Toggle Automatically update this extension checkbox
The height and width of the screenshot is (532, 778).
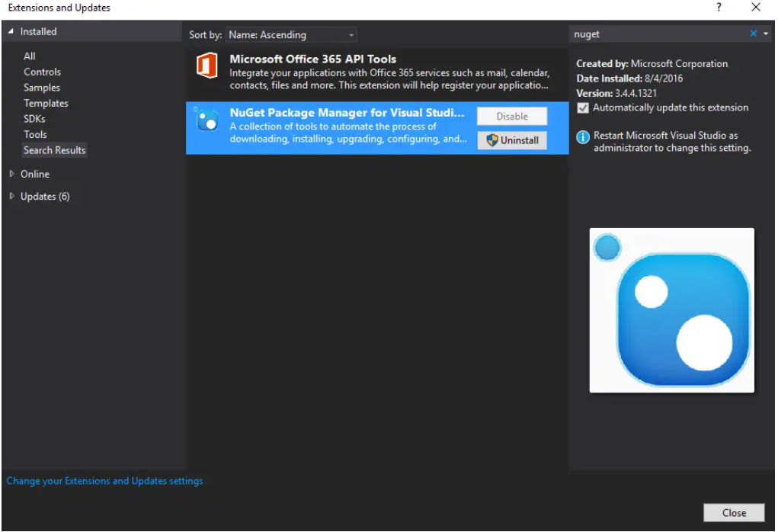(x=583, y=108)
